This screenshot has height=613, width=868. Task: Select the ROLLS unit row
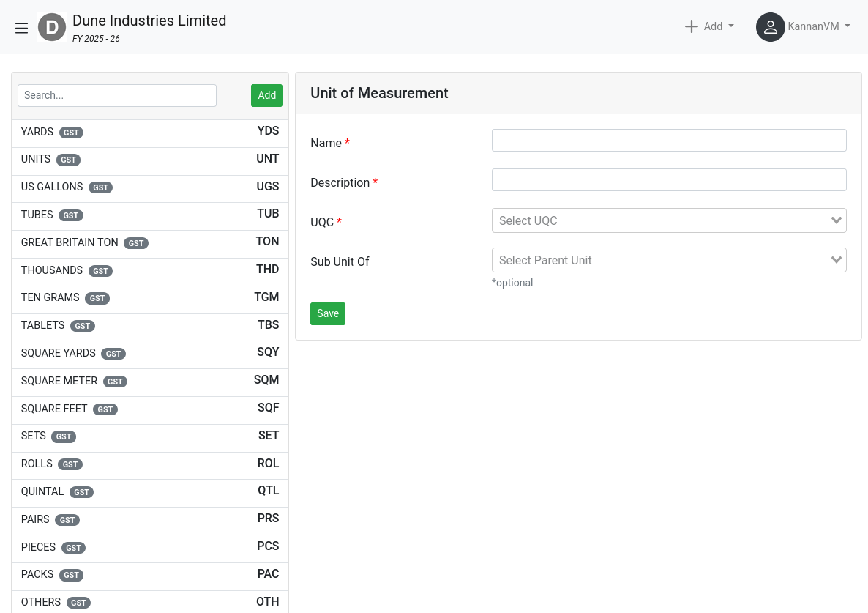150,466
